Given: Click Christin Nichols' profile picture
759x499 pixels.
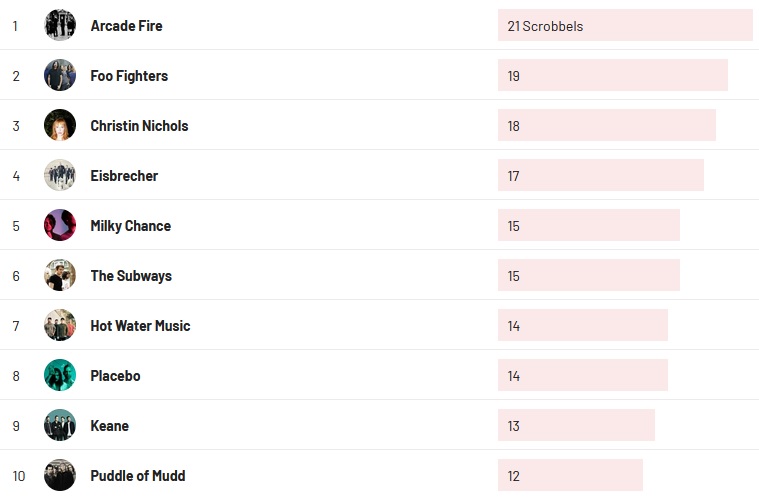Looking at the screenshot, I should point(60,125).
